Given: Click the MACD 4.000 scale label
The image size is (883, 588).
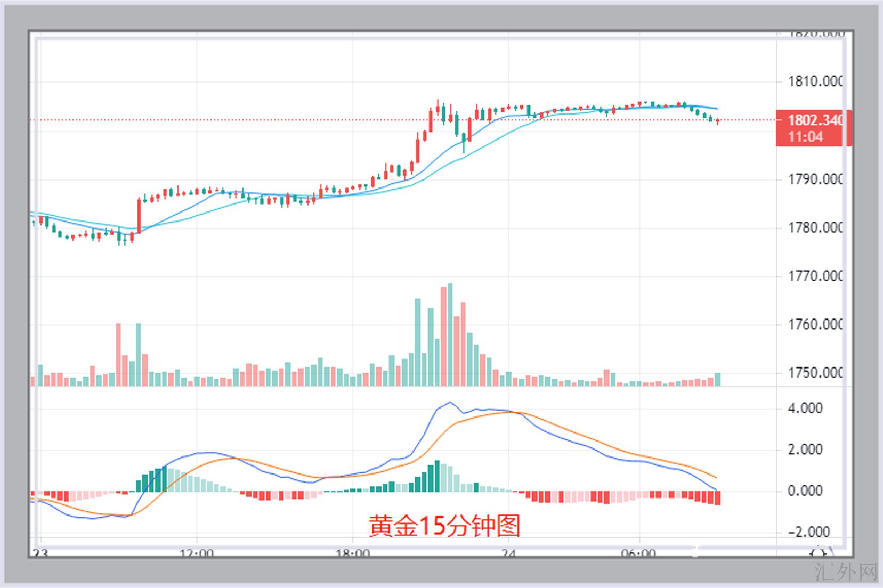Looking at the screenshot, I should 805,409.
